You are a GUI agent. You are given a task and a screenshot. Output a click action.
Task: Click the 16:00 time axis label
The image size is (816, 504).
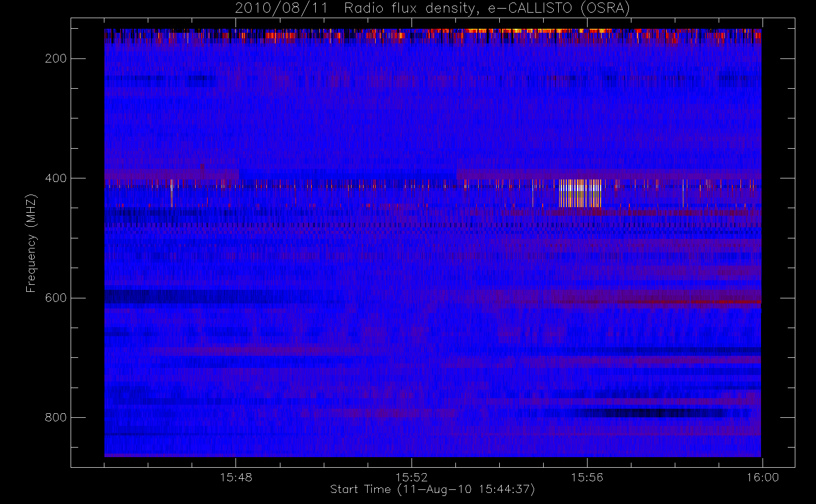click(x=763, y=477)
